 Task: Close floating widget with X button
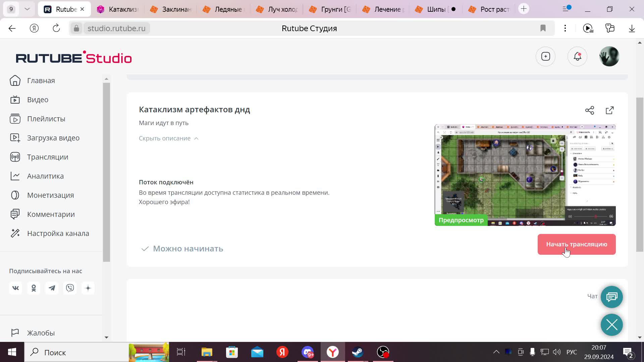click(x=611, y=324)
